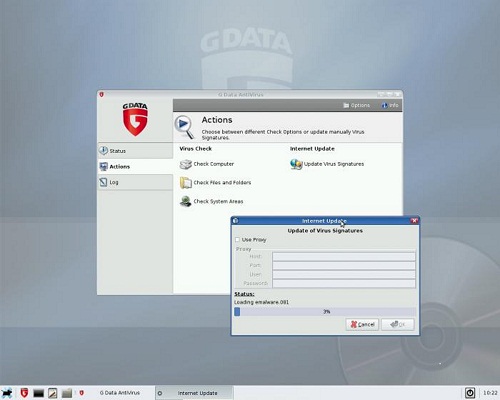Click the taskbar clock showing 10:22
The image size is (500, 400).
click(x=490, y=393)
